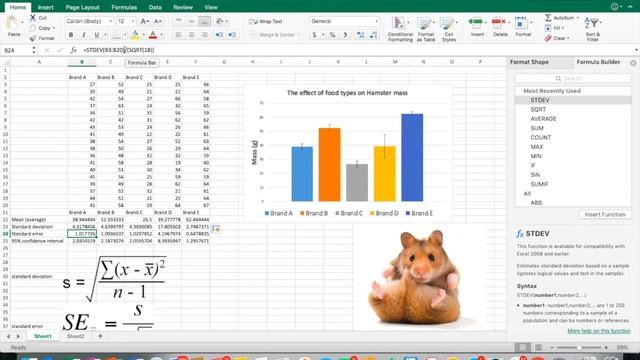Search functions in Formula Builder
Image resolution: width=640 pixels, height=360 pixels.
(573, 78)
